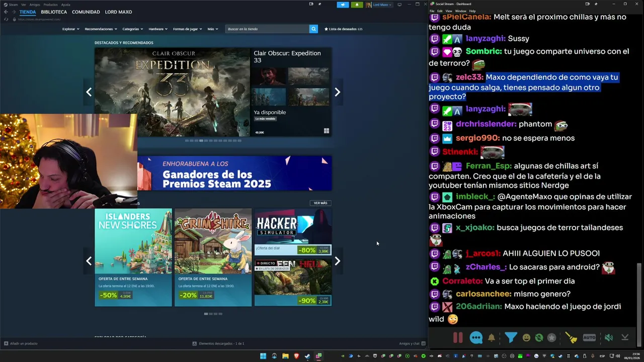
Task: Open the Ganadores de los Premios Steam 2025 banner
Action: [234, 173]
